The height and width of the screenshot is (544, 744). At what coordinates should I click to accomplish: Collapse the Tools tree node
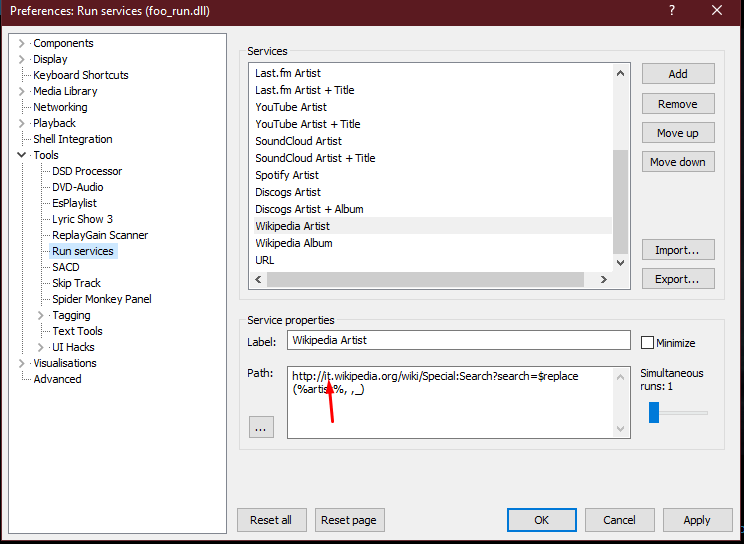[x=22, y=155]
